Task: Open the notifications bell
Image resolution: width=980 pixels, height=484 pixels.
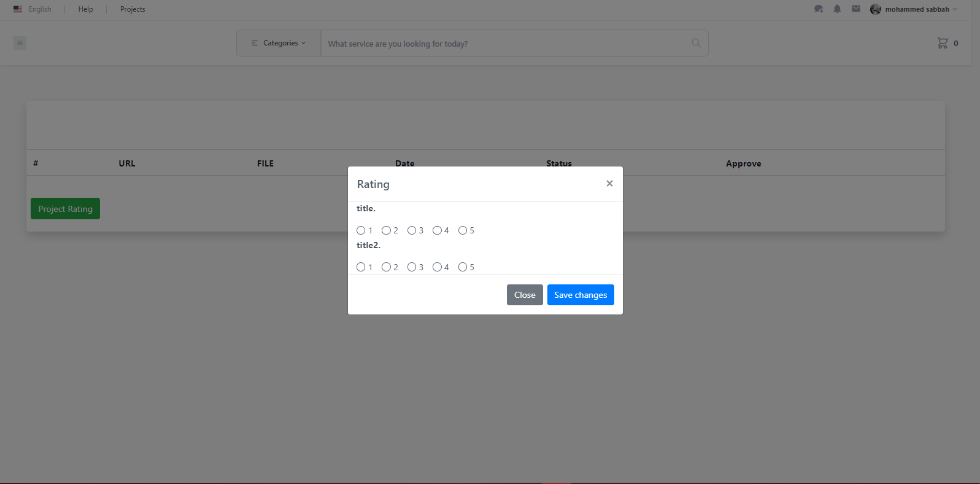Action: [837, 9]
